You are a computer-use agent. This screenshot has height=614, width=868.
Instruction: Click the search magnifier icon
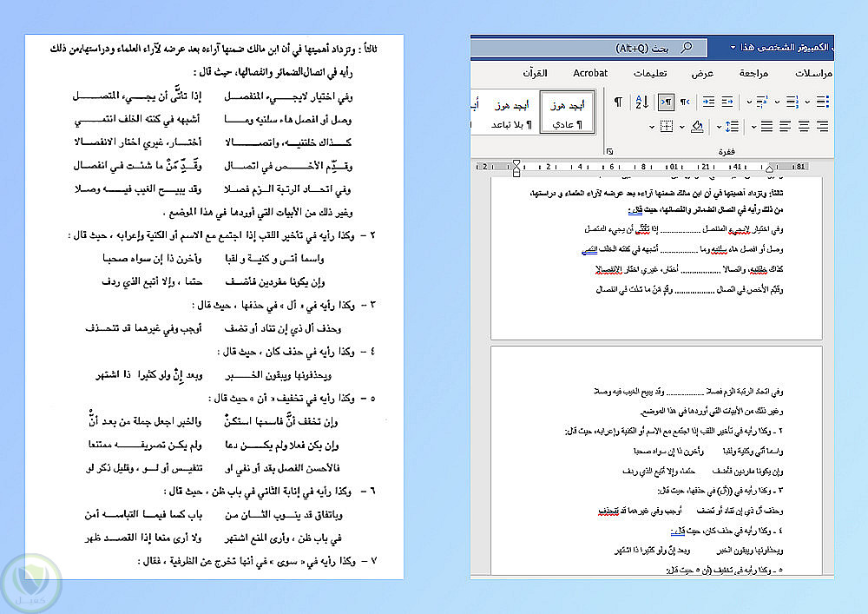pyautogui.click(x=687, y=48)
